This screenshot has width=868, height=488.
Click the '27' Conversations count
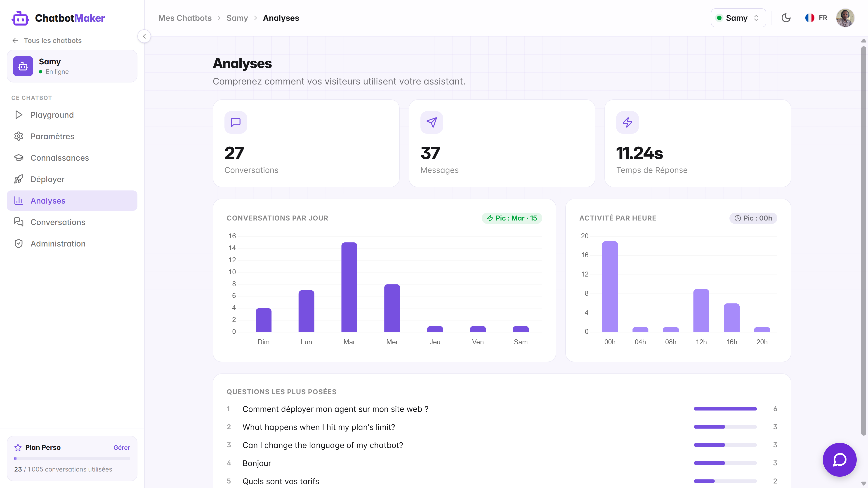click(234, 153)
